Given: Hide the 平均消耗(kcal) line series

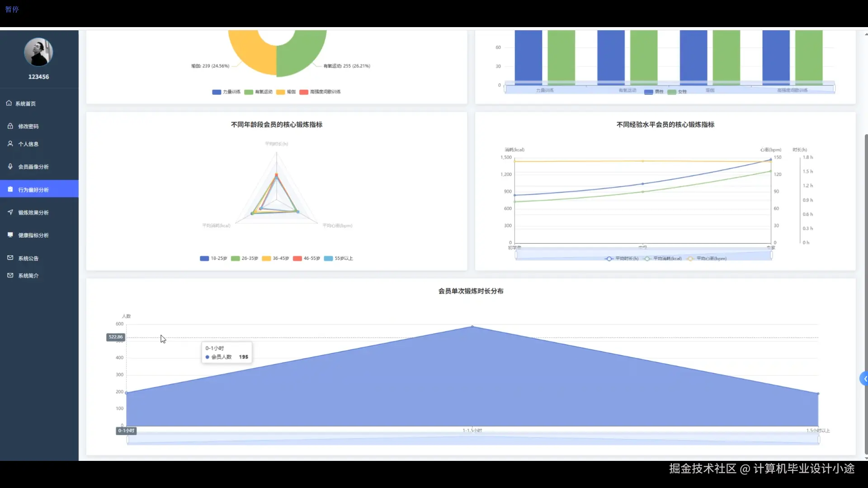Looking at the screenshot, I should [x=663, y=258].
